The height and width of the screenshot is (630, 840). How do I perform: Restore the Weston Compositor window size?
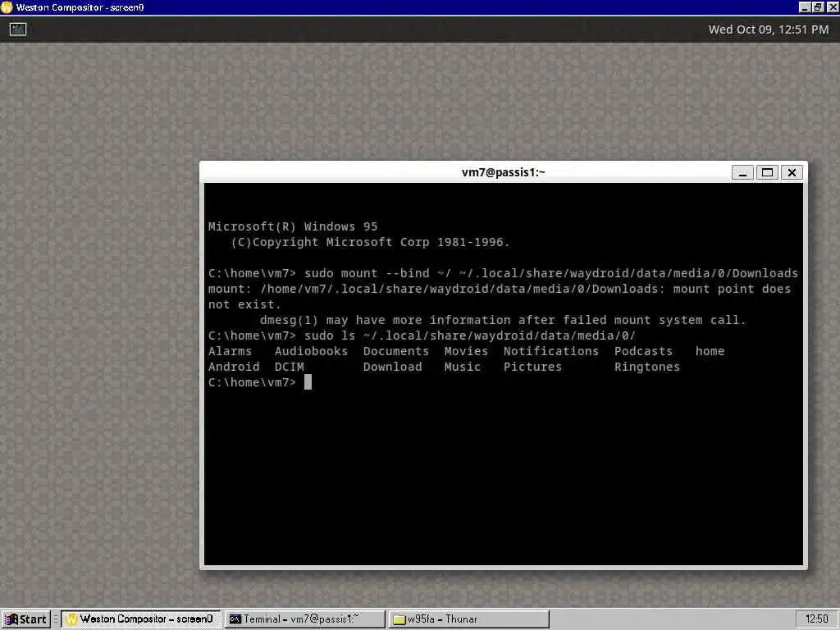pos(818,7)
